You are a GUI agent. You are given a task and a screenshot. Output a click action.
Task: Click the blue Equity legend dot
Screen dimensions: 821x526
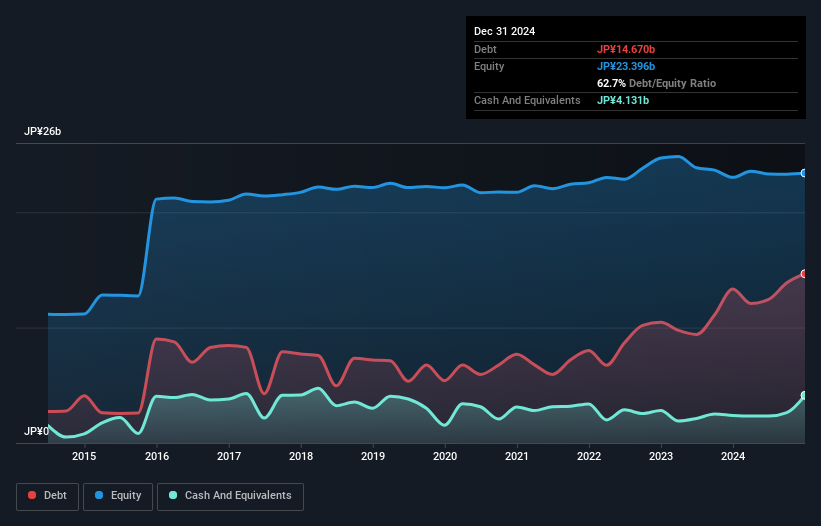click(x=99, y=495)
